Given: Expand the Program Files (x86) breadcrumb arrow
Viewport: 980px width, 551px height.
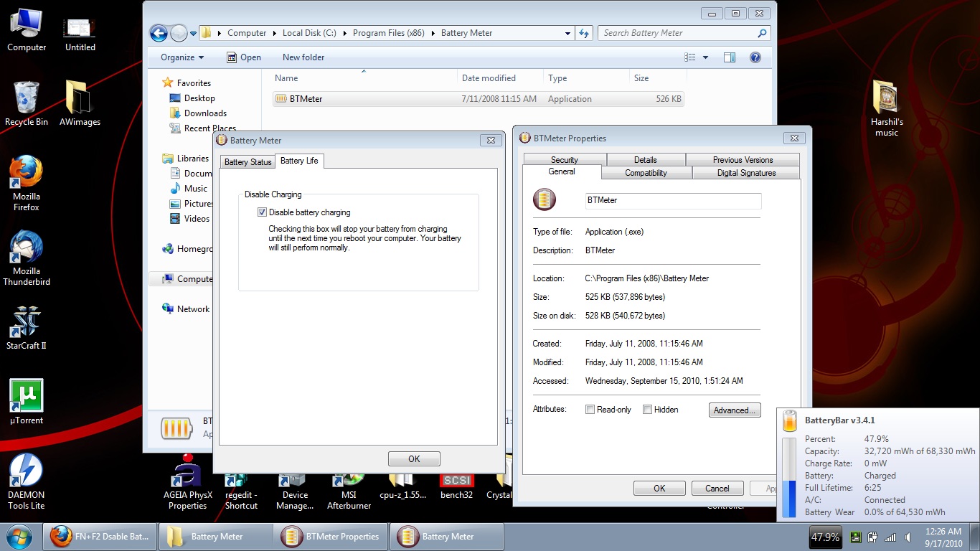Looking at the screenshot, I should (433, 33).
